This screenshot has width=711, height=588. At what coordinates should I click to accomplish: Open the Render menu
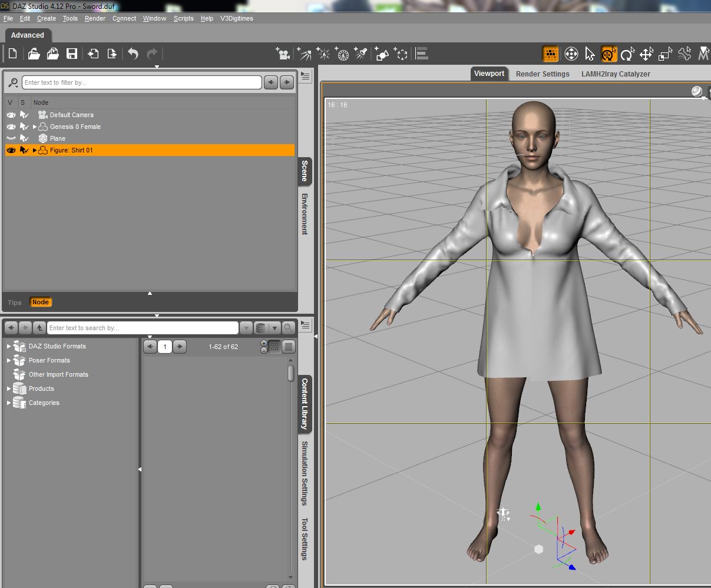(95, 18)
